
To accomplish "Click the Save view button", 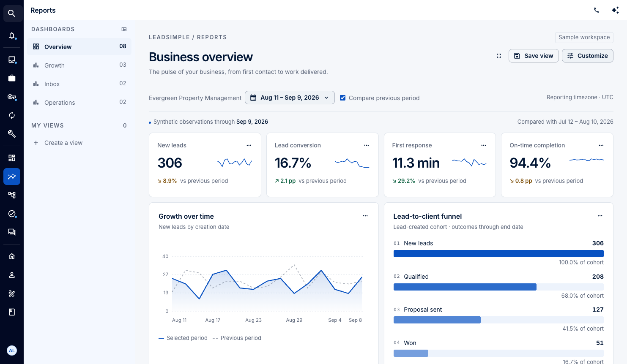I will [534, 56].
